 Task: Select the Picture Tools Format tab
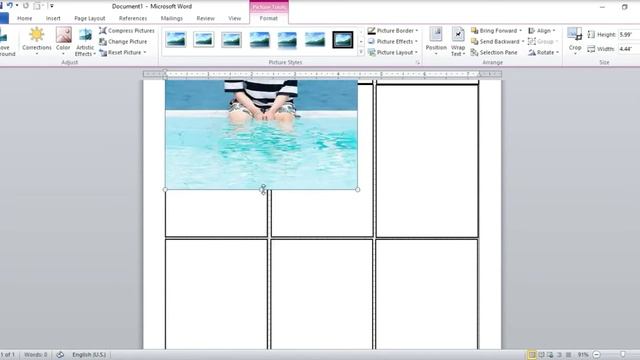269,18
